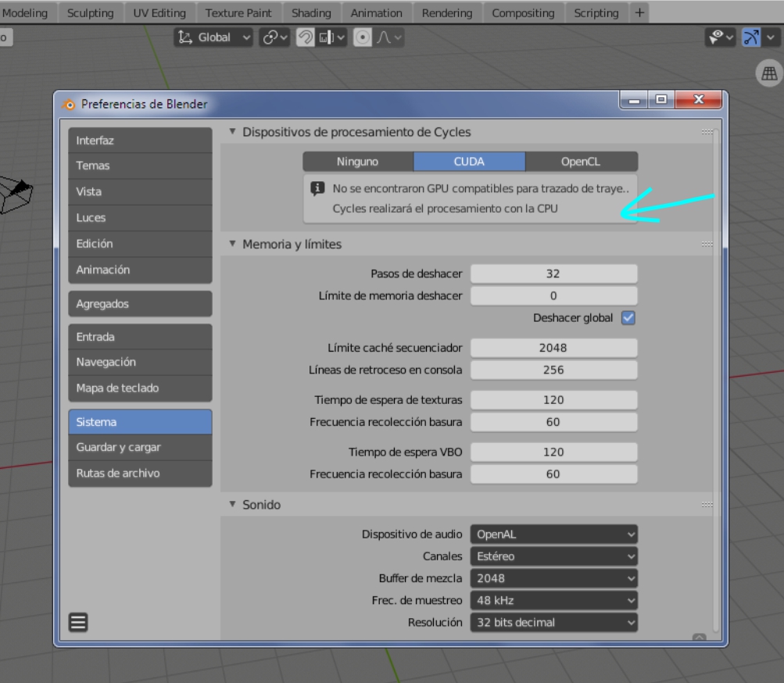784x683 pixels.
Task: Switch to Compositing workspace
Action: coord(523,13)
